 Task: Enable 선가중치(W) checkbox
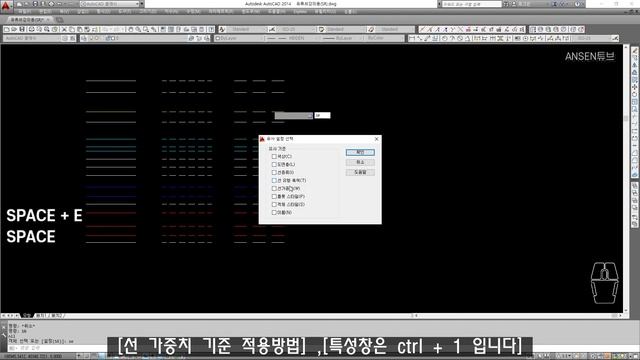(x=274, y=189)
